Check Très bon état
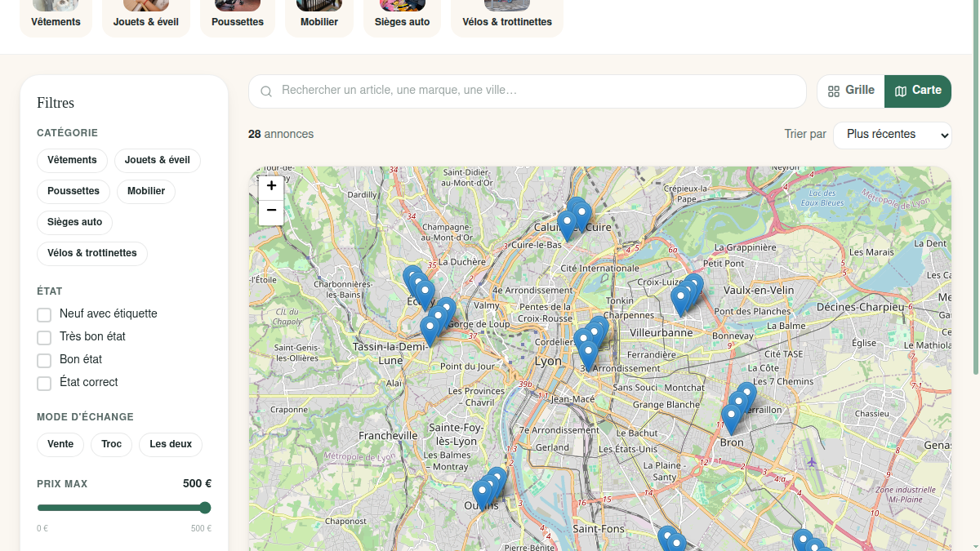Screen dimensions: 980x551 click(x=44, y=337)
